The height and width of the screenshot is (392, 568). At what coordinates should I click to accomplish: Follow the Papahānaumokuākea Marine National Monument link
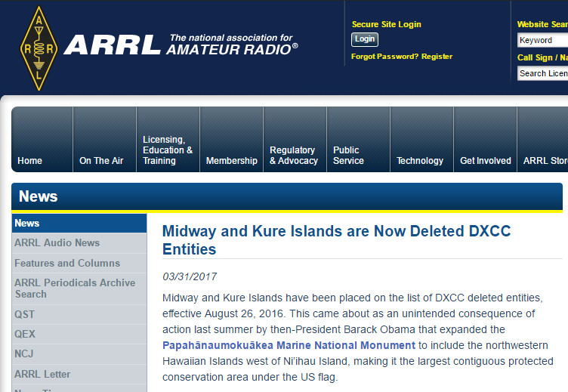pos(289,346)
